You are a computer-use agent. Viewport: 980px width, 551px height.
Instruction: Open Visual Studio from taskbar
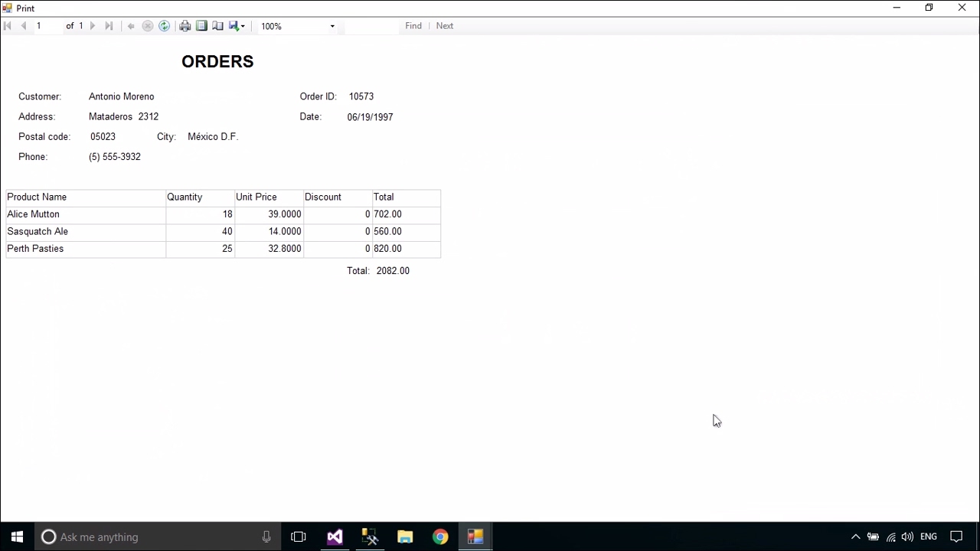[x=335, y=536]
